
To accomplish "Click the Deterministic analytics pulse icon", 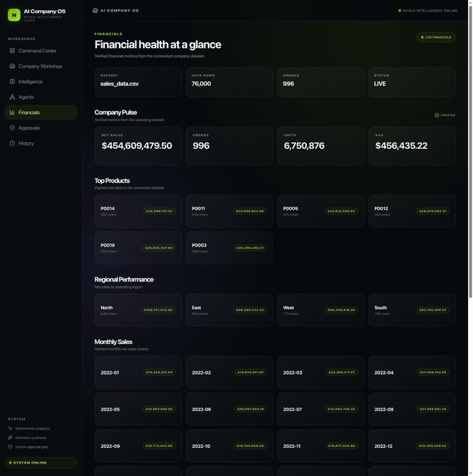I will tap(10, 429).
